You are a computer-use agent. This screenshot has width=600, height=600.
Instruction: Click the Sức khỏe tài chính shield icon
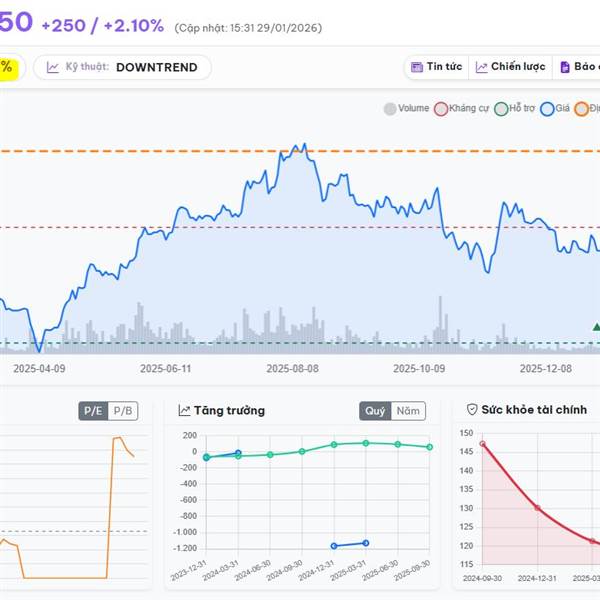coord(472,410)
